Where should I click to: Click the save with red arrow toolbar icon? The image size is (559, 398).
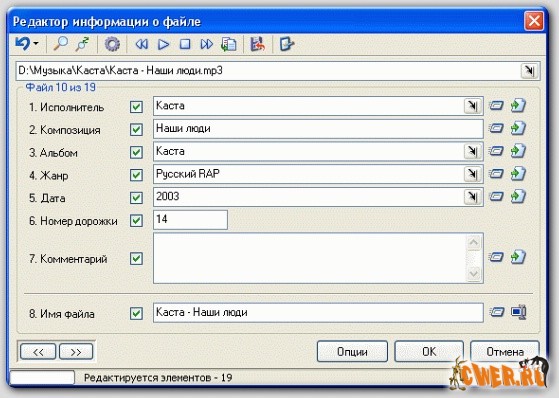[x=257, y=44]
